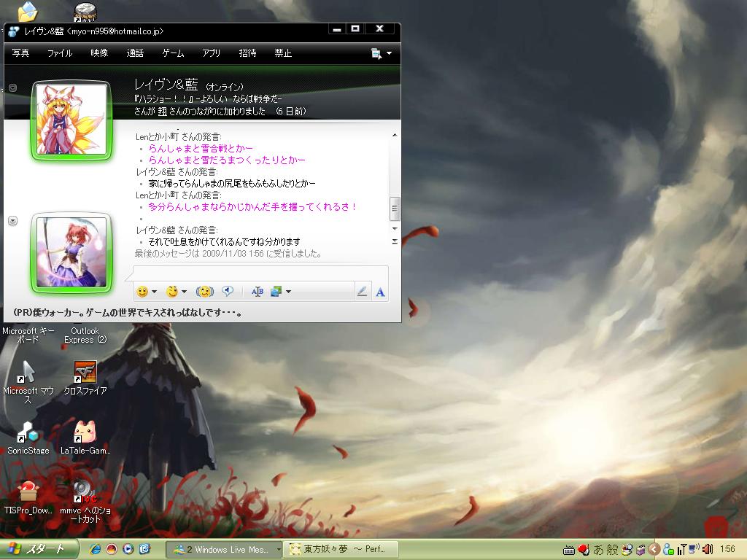Expand hidden tray icons arrow
The height and width of the screenshot is (560, 747).
(654, 550)
